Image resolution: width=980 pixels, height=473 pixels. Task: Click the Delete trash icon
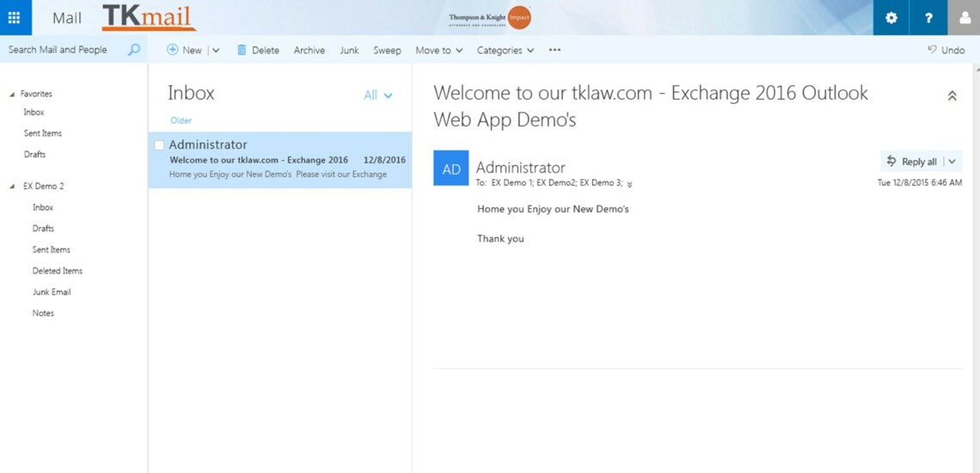(242, 50)
